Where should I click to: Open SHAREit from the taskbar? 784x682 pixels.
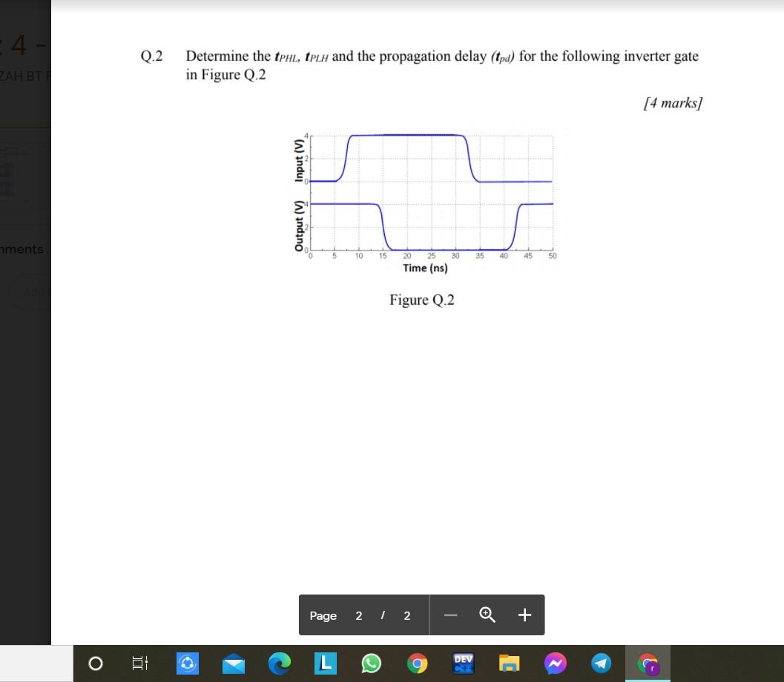tap(187, 663)
